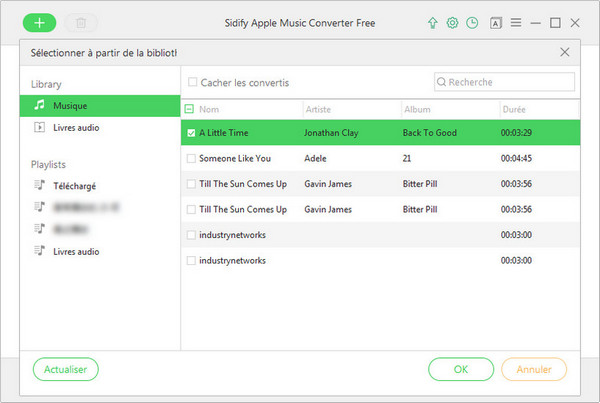Open settings via the gear icon
The height and width of the screenshot is (403, 600).
pos(452,22)
